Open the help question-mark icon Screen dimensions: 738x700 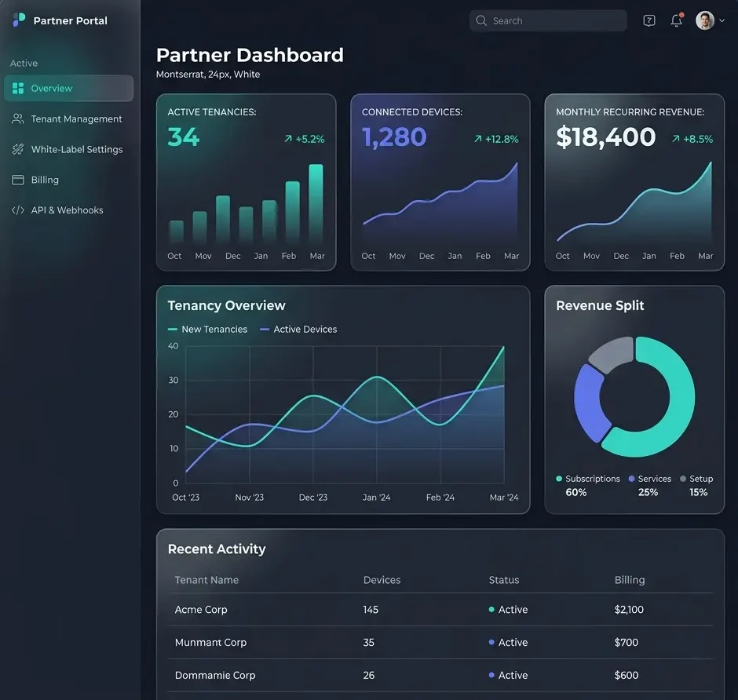(x=649, y=20)
